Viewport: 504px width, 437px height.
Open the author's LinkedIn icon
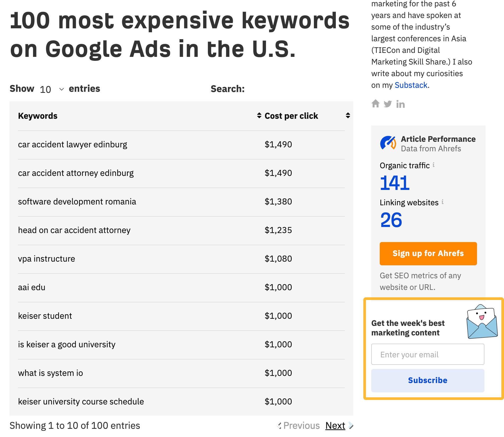point(400,104)
